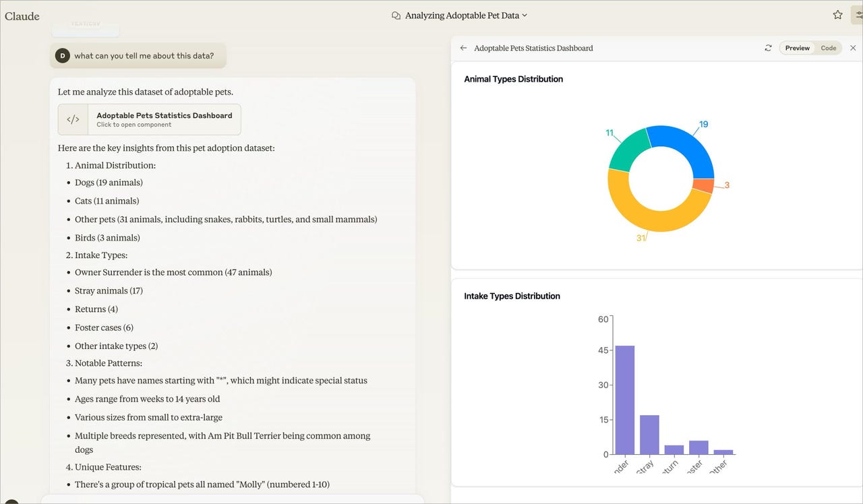Click names starting with asterisk line
Viewport: 863px width, 504px height.
coord(221,381)
